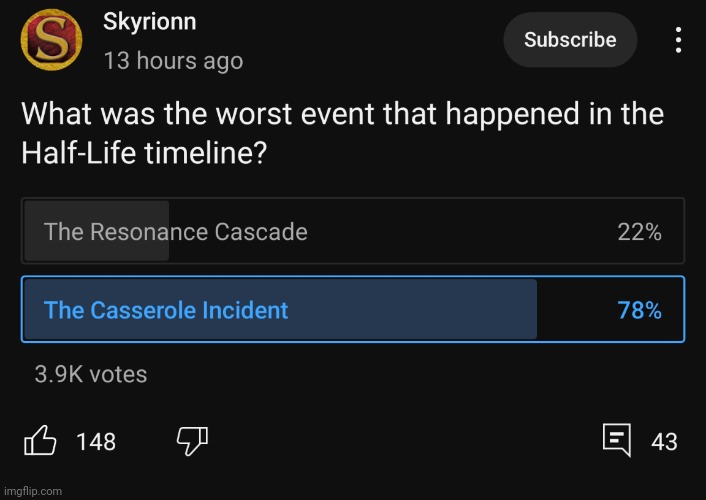
Task: Open the three-dot options menu
Action: (678, 40)
